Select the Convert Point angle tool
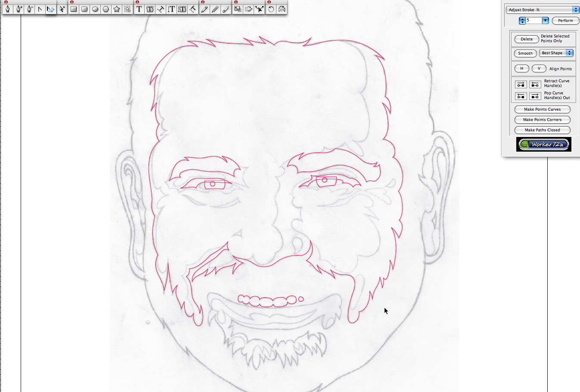This screenshot has width=580, height=392. 40,9
